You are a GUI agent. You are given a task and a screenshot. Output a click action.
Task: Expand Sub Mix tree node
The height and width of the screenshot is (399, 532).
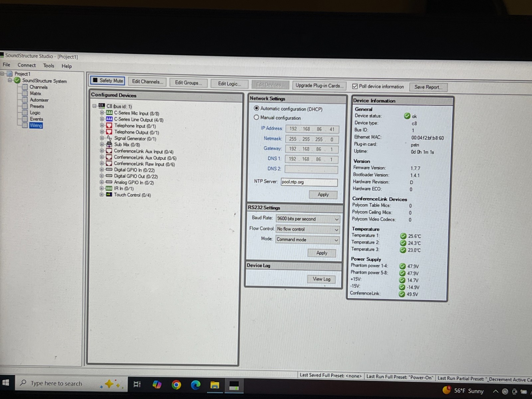click(102, 144)
